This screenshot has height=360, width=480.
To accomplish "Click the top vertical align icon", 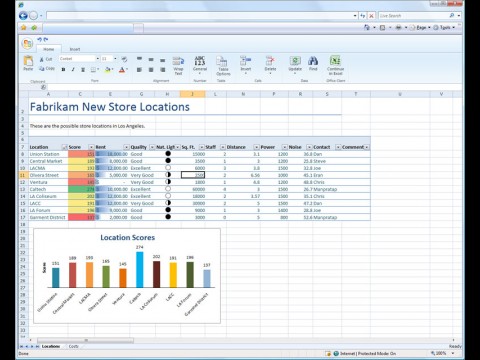I will point(139,59).
